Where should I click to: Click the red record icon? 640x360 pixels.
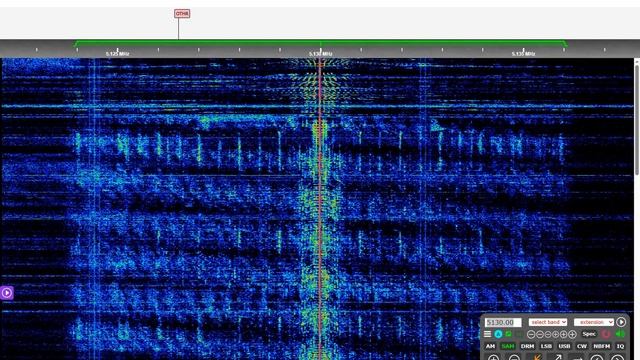(606, 334)
